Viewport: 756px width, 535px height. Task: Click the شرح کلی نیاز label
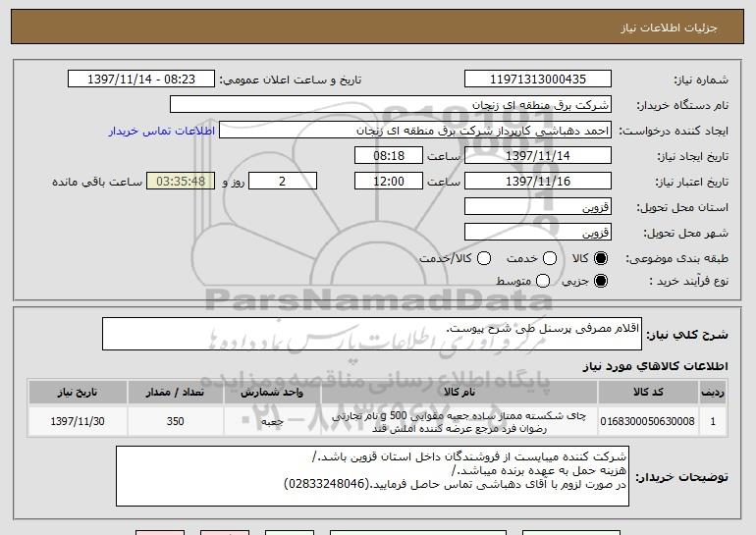(x=687, y=335)
